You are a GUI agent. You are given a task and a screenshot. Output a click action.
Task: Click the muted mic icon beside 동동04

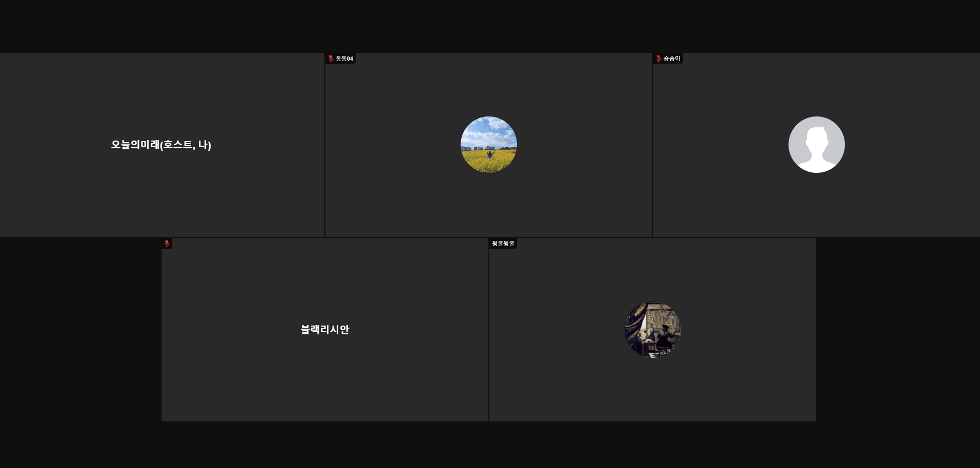point(330,58)
